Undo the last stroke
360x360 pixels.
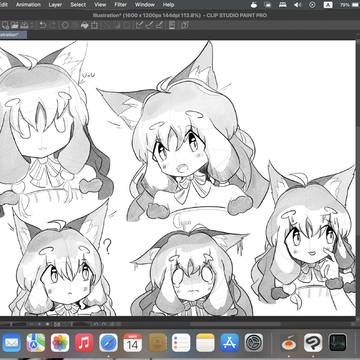click(x=43, y=25)
